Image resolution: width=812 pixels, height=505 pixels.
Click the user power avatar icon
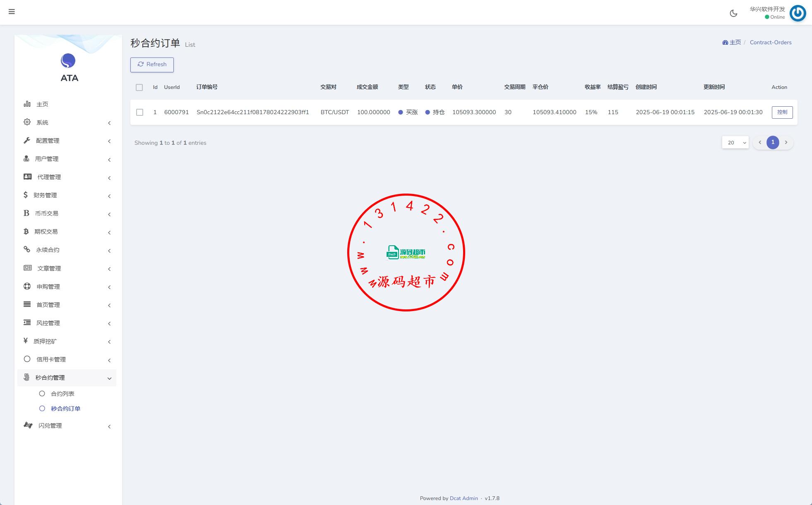[x=798, y=13]
